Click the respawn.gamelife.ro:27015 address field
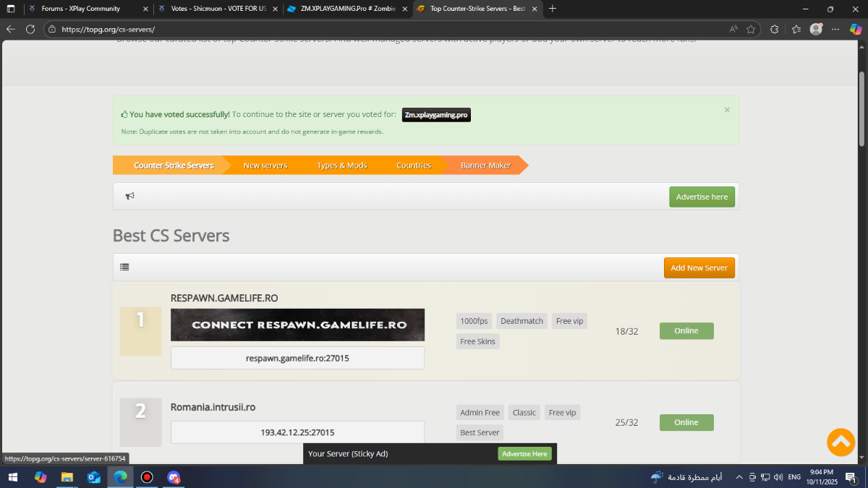 click(297, 358)
